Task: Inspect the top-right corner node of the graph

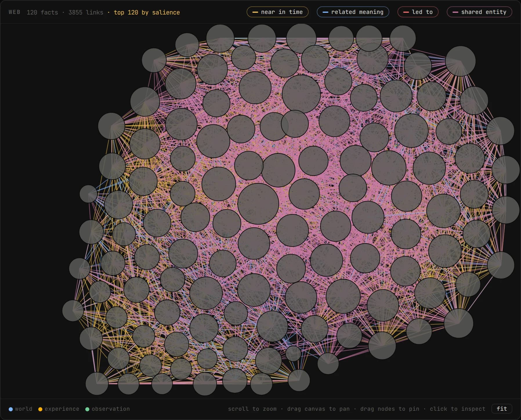Action: click(460, 61)
